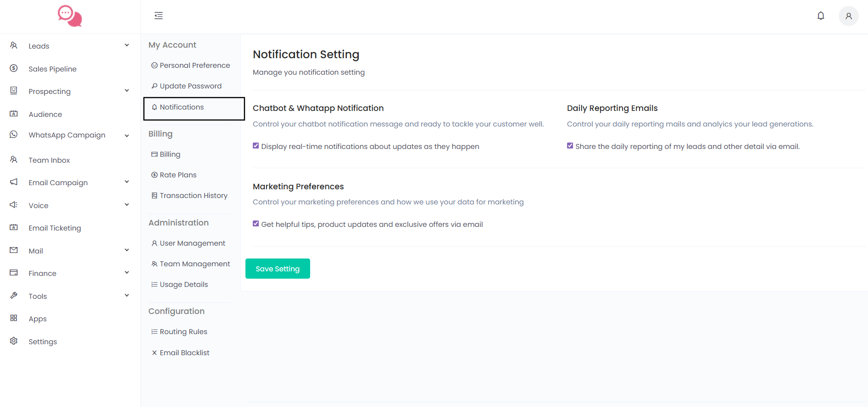Viewport: 868px width, 407px height.
Task: Expand the Finance submenu arrow
Action: [127, 273]
